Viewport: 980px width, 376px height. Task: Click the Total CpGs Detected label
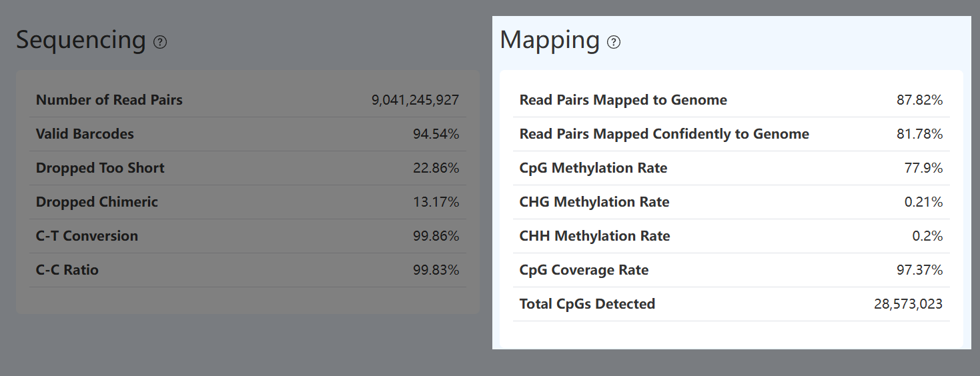pyautogui.click(x=587, y=304)
